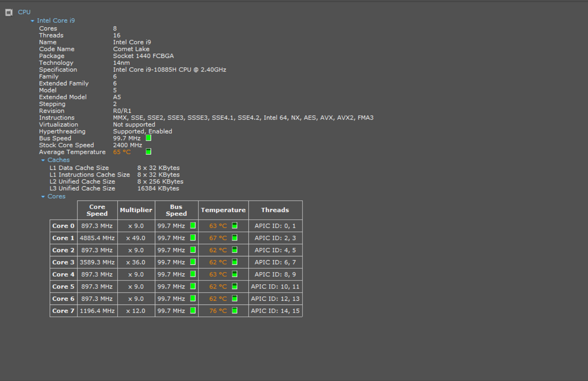Click the 4885.4 MHz core speed value
The image size is (588, 381).
pyautogui.click(x=97, y=238)
